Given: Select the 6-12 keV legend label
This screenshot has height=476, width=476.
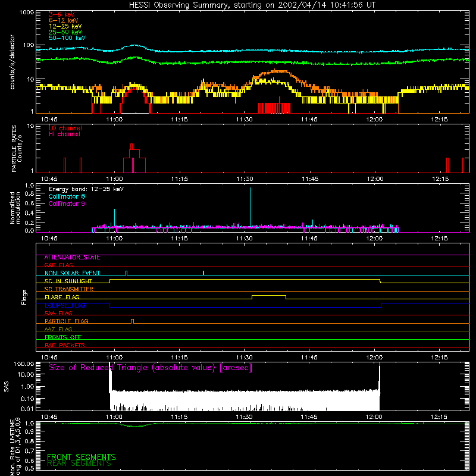Looking at the screenshot, I should (64, 20).
